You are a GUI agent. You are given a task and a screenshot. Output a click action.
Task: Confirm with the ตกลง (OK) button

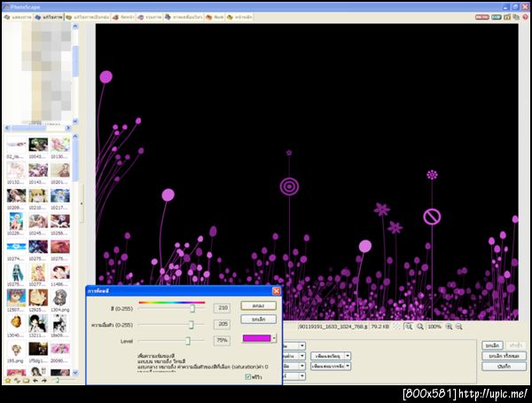coord(259,305)
